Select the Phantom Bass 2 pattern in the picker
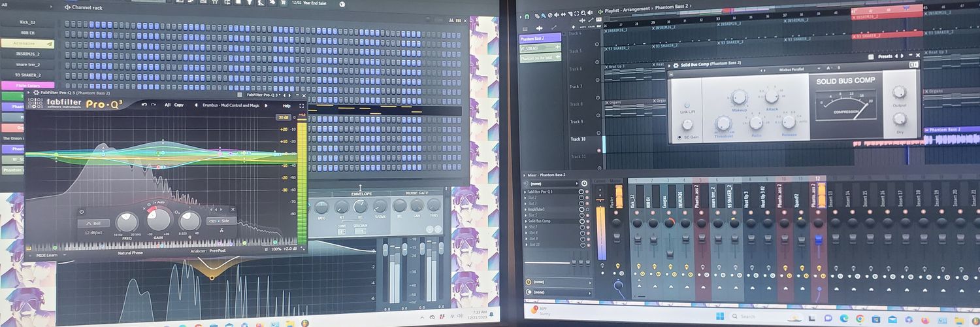Image resolution: width=980 pixels, height=327 pixels. [x=540, y=39]
